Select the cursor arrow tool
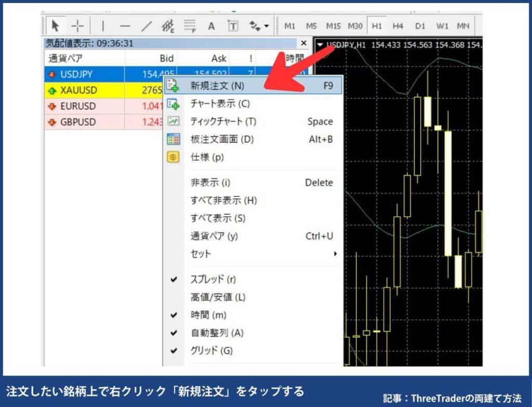 point(55,26)
